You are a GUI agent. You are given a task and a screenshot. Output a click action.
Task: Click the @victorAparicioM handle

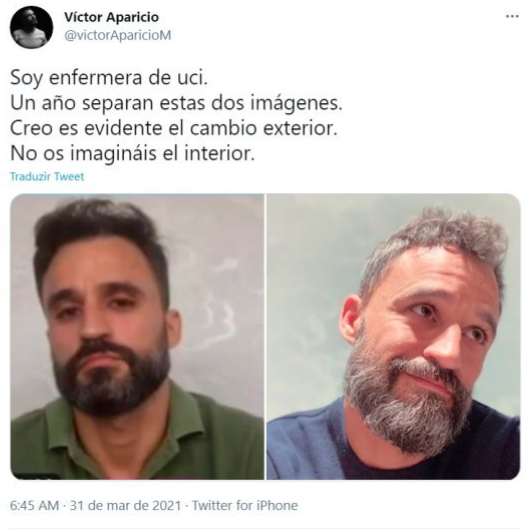pyautogui.click(x=118, y=35)
